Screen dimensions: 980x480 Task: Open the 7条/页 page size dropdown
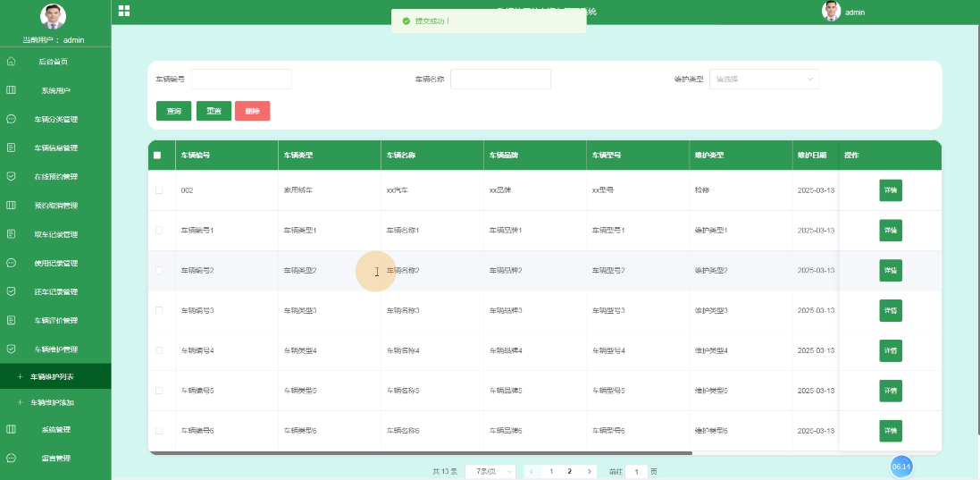pos(490,471)
